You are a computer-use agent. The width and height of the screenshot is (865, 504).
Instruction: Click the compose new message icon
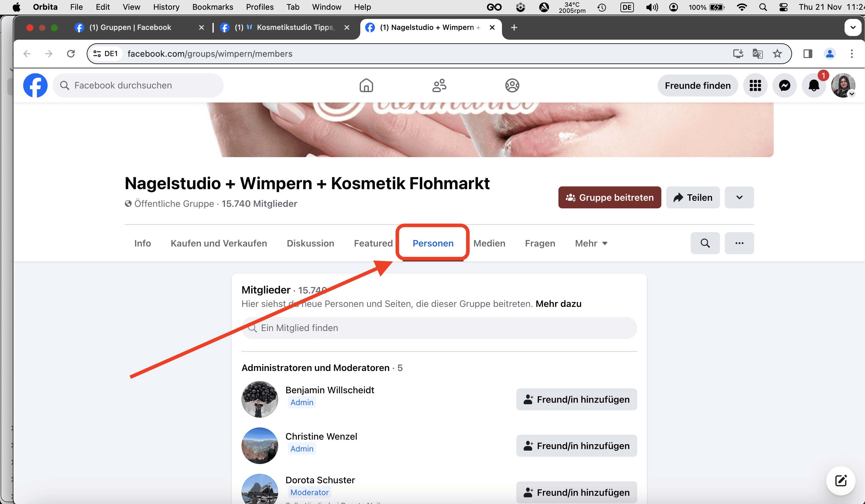pos(841,481)
